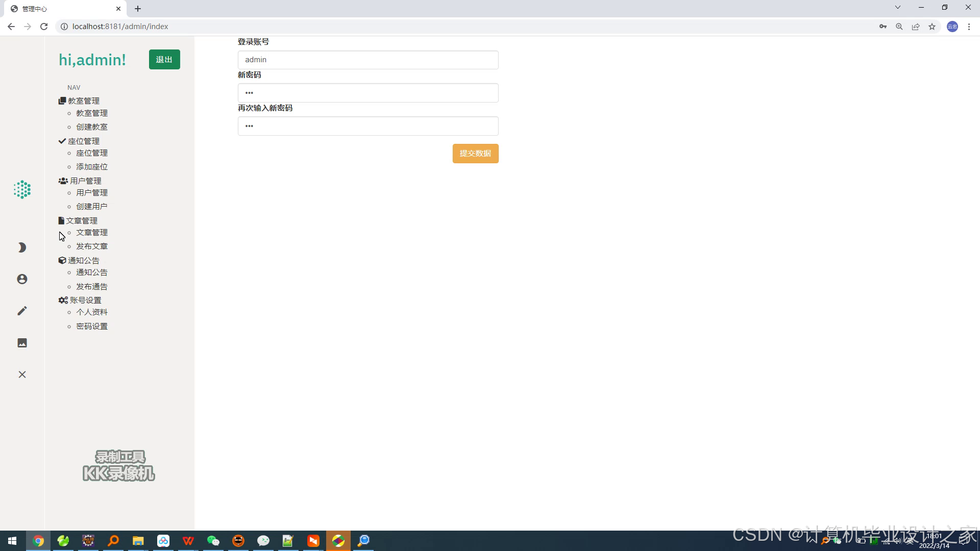Open the 教室管理 submenu link
This screenshot has height=551, width=980.
(92, 113)
